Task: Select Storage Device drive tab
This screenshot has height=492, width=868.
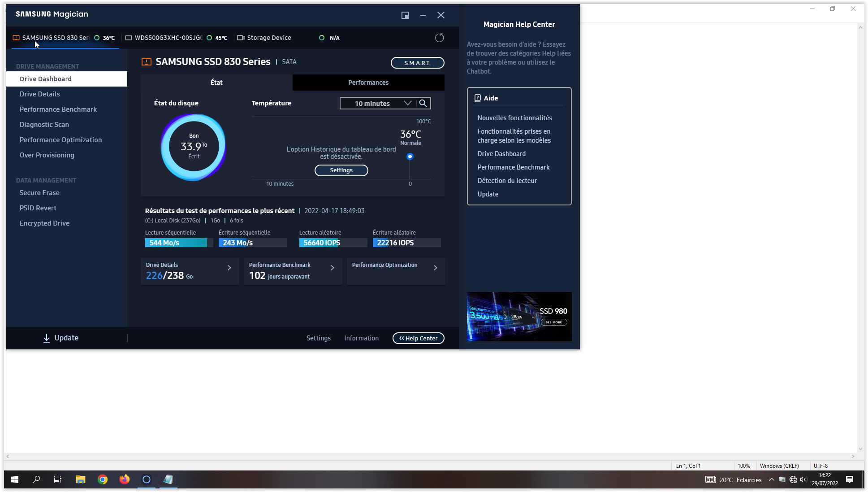Action: [x=288, y=38]
